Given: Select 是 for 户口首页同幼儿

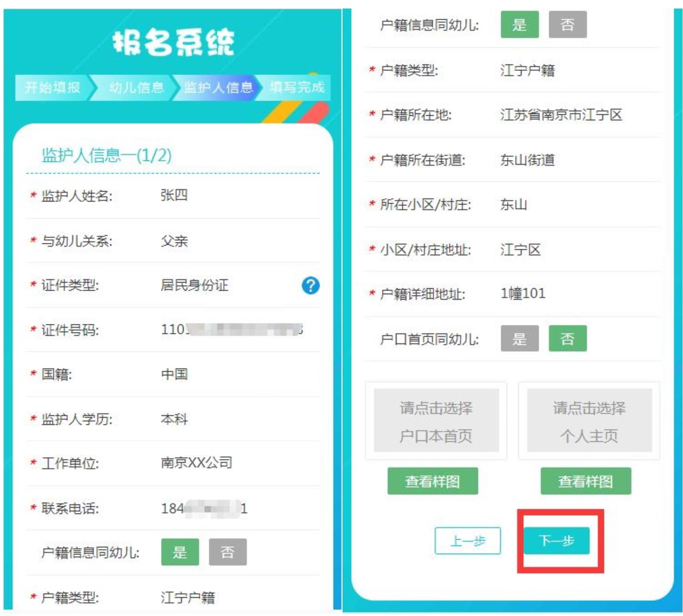Looking at the screenshot, I should tap(519, 339).
